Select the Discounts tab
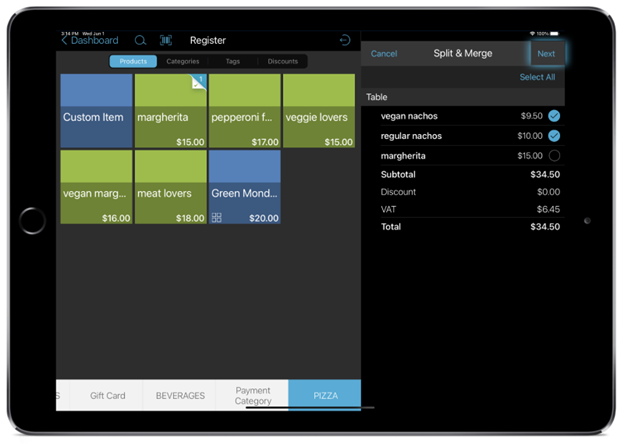The height and width of the screenshot is (444, 624). click(x=282, y=62)
